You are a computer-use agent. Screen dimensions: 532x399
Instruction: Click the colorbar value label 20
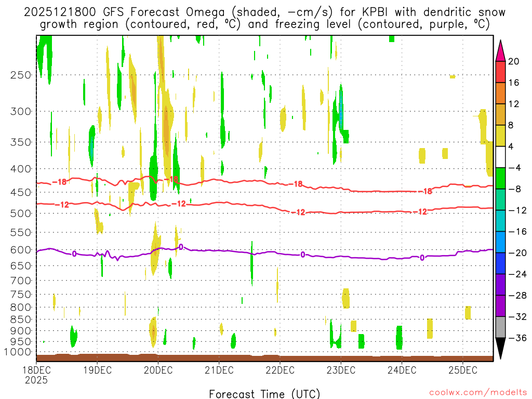(514, 61)
